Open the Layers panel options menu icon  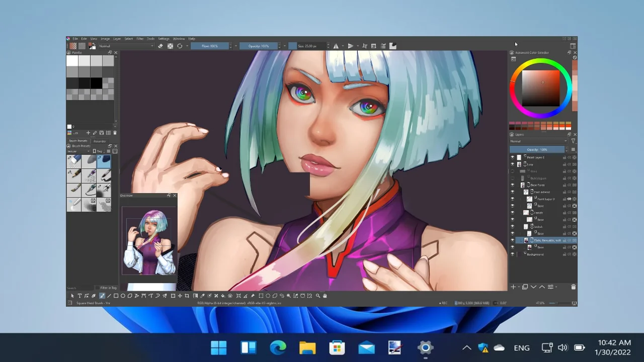[x=573, y=149]
